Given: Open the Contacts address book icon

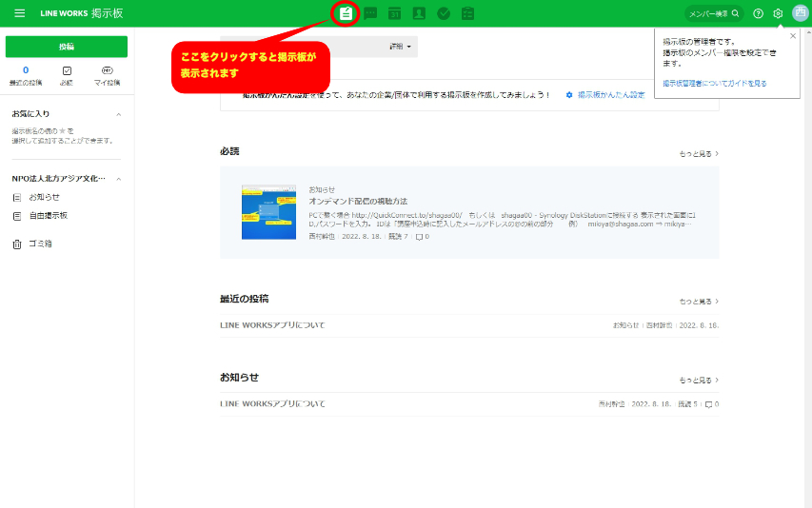Looking at the screenshot, I should coord(419,13).
